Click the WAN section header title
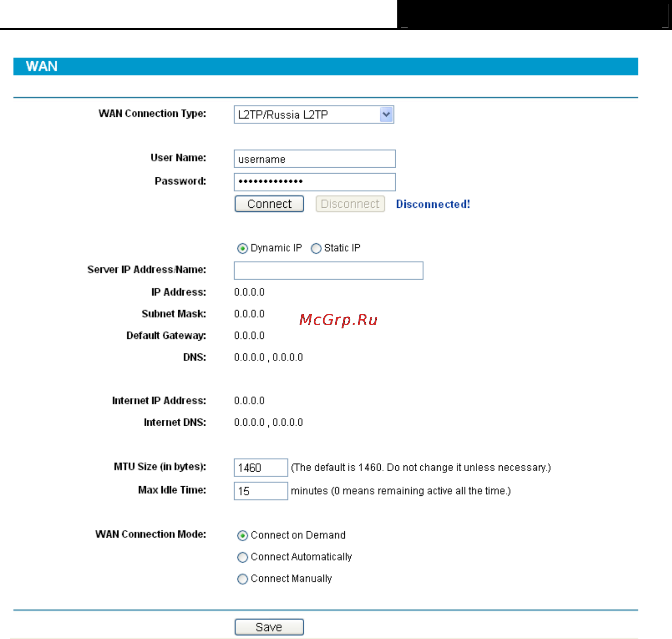The width and height of the screenshot is (672, 639). pyautogui.click(x=42, y=66)
